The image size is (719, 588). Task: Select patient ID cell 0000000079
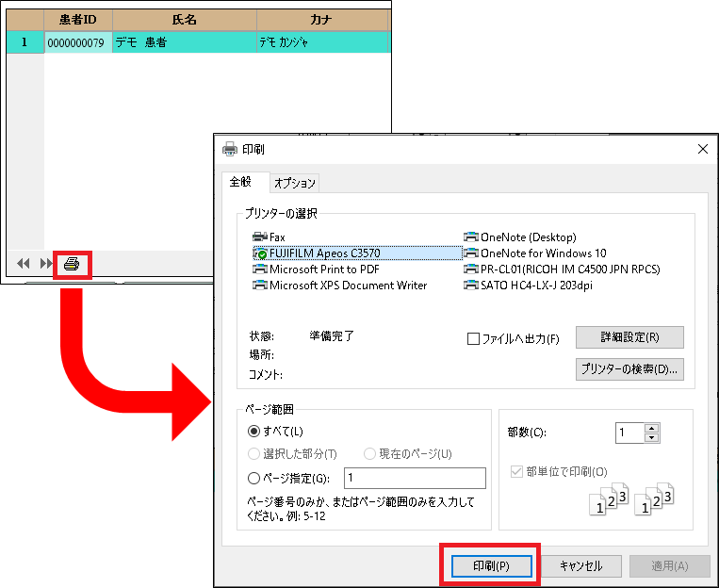[x=78, y=42]
